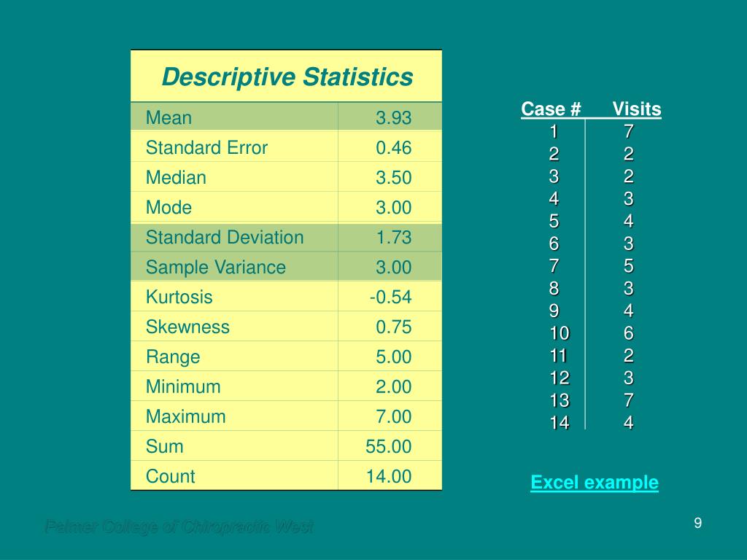This screenshot has height=560, width=747.
Task: Select the Mean row label
Action: [x=169, y=117]
